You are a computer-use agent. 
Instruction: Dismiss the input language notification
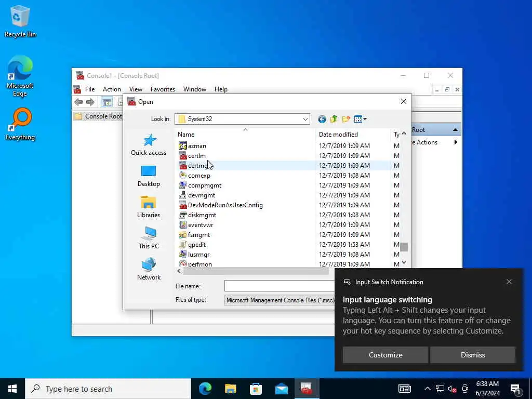pyautogui.click(x=473, y=355)
